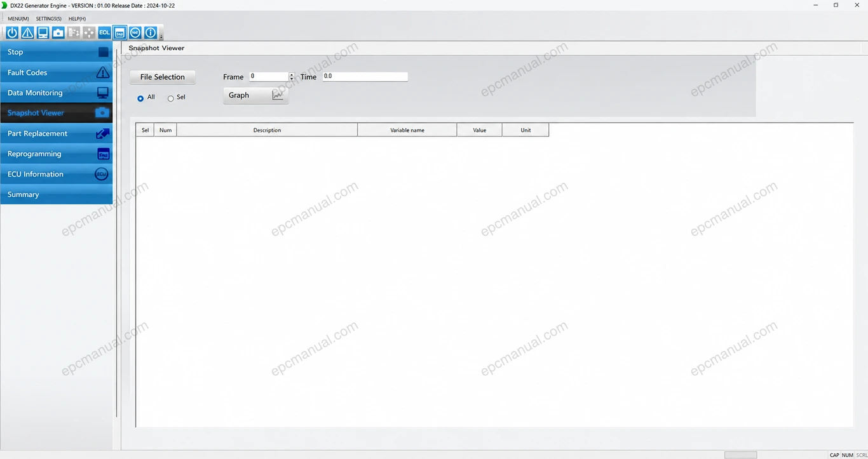Show ECU Information from the sidebar
Image resolution: width=868 pixels, height=459 pixels.
point(57,174)
